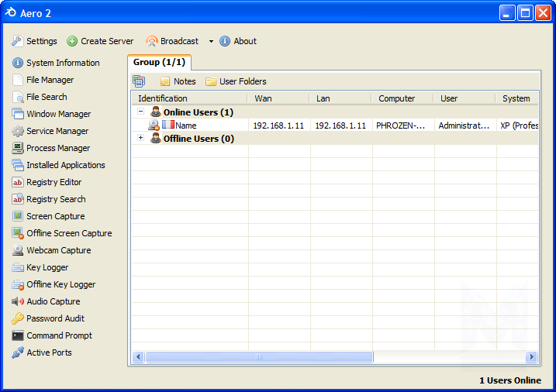The width and height of the screenshot is (556, 392).
Task: Open the Broadcast dropdown arrow
Action: [211, 42]
